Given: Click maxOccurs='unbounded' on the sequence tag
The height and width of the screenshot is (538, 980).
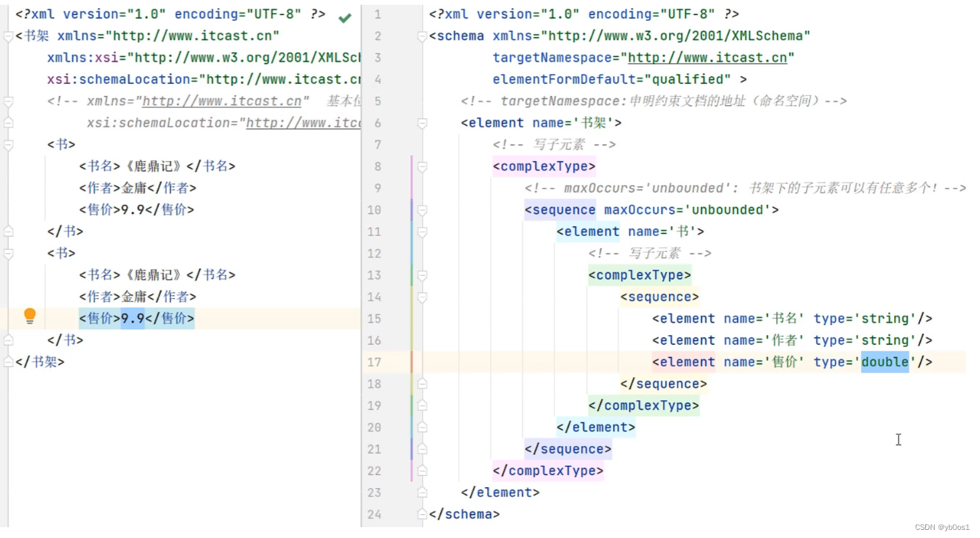Looking at the screenshot, I should click(x=688, y=210).
